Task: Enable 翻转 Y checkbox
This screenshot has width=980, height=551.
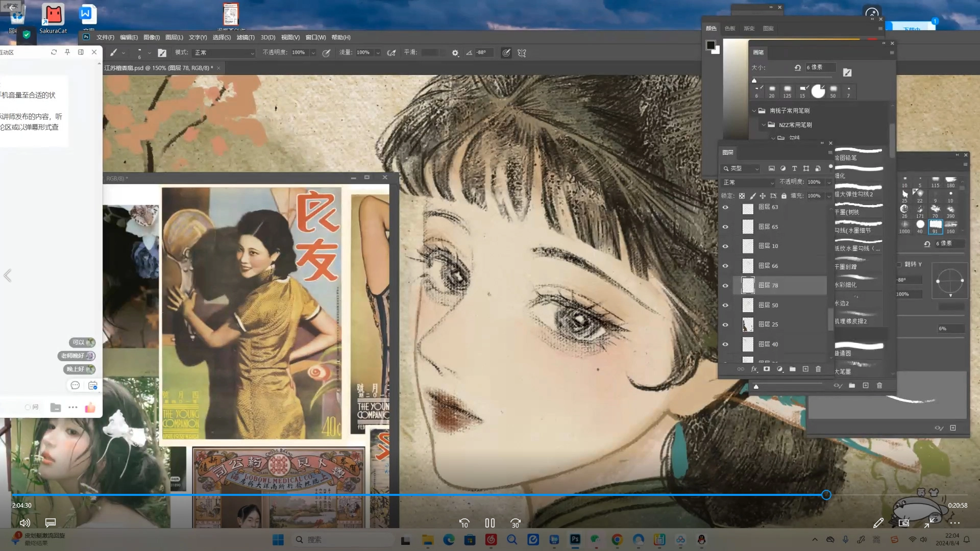Action: 899,264
